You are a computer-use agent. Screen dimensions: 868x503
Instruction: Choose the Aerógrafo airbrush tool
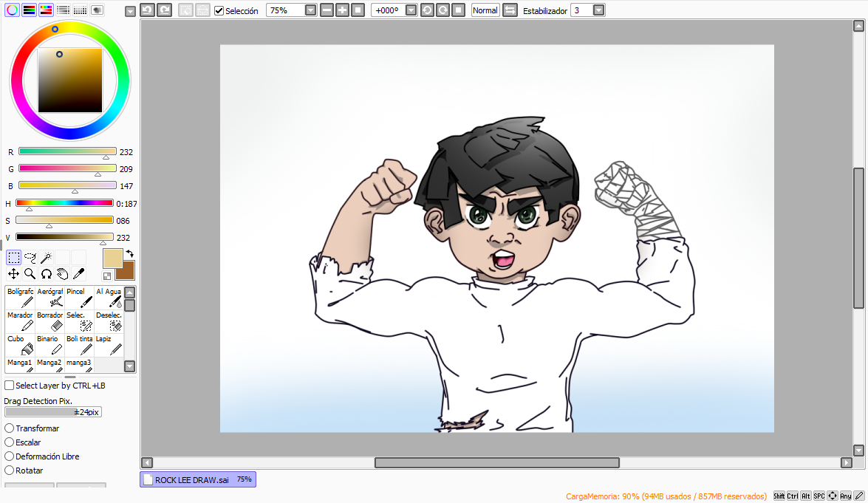click(x=49, y=298)
